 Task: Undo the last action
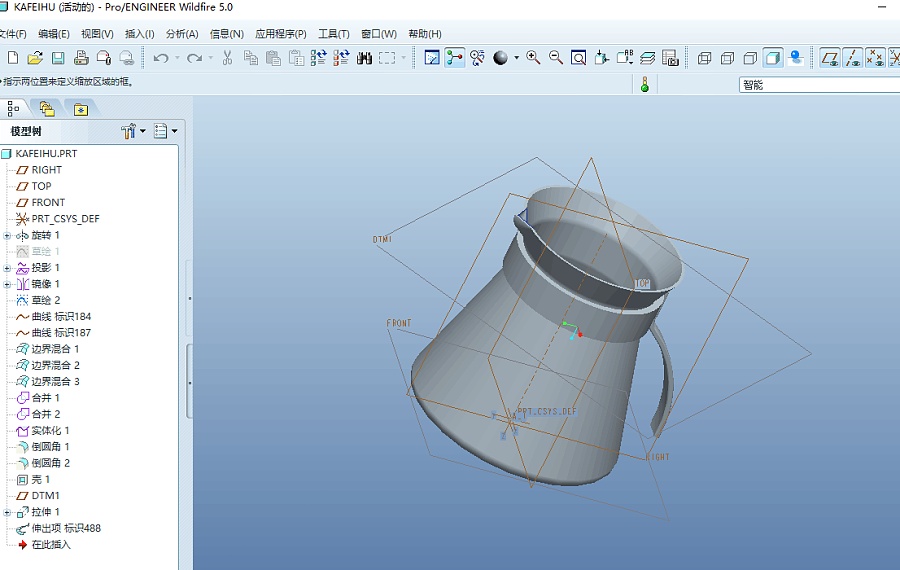tap(161, 58)
